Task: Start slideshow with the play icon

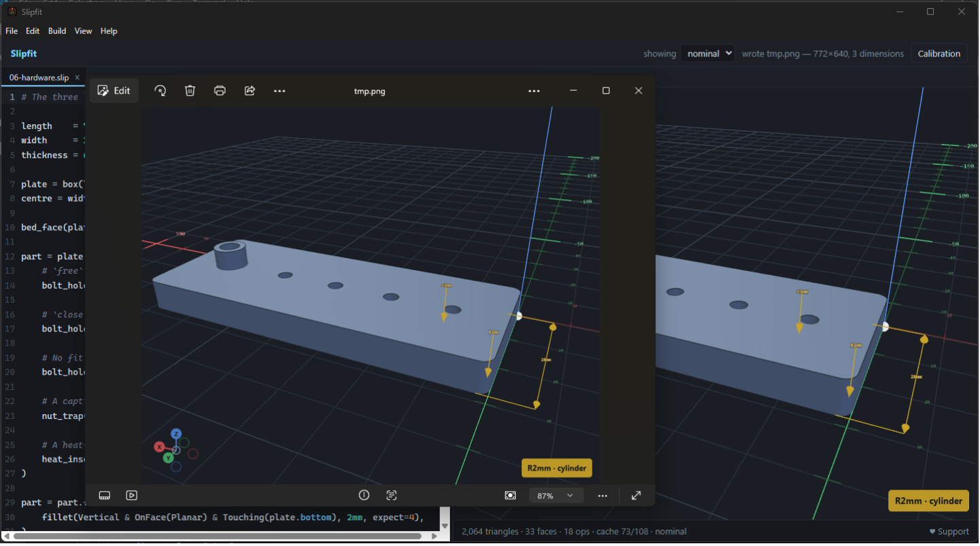Action: point(132,496)
